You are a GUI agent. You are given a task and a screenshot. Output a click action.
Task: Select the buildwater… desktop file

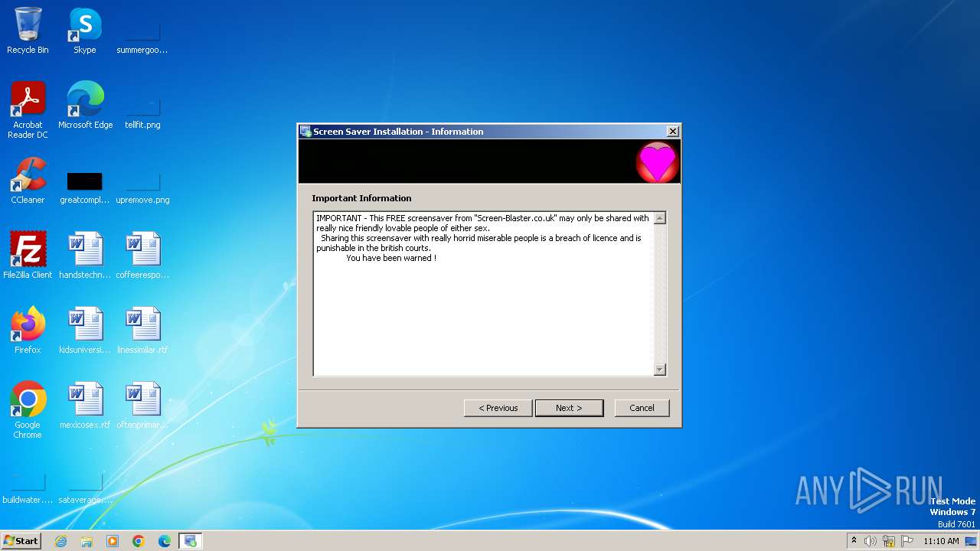click(x=28, y=487)
